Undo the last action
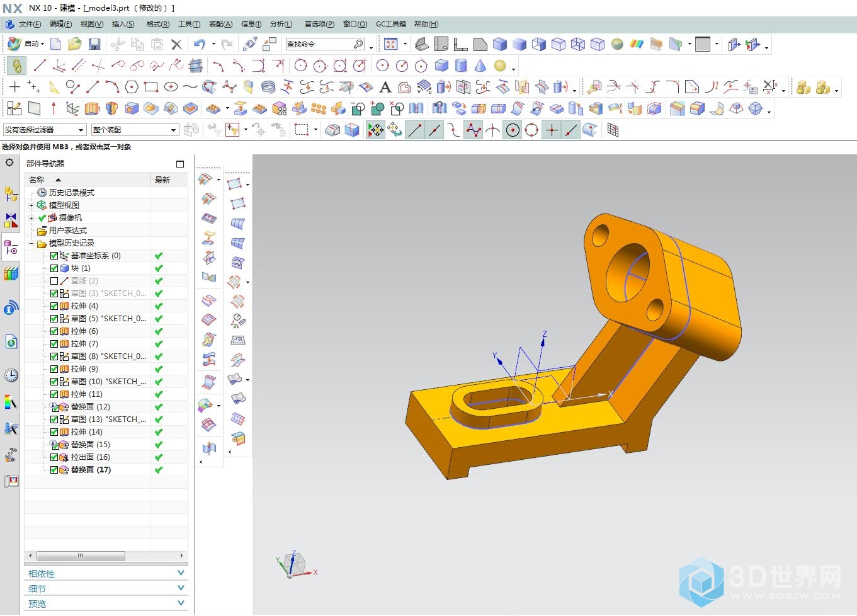The image size is (857, 616). (x=200, y=44)
